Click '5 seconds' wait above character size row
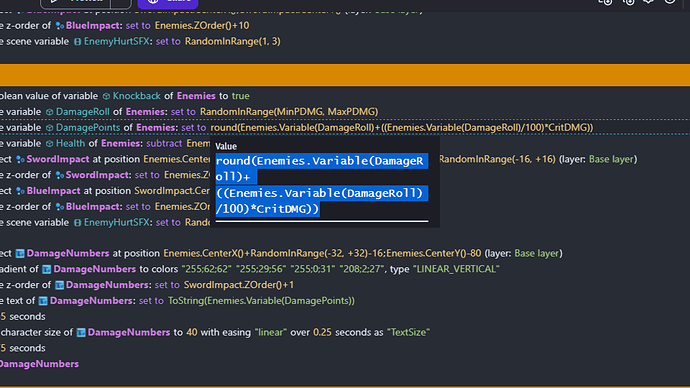Screen dimensions: 690x388 pos(23,317)
